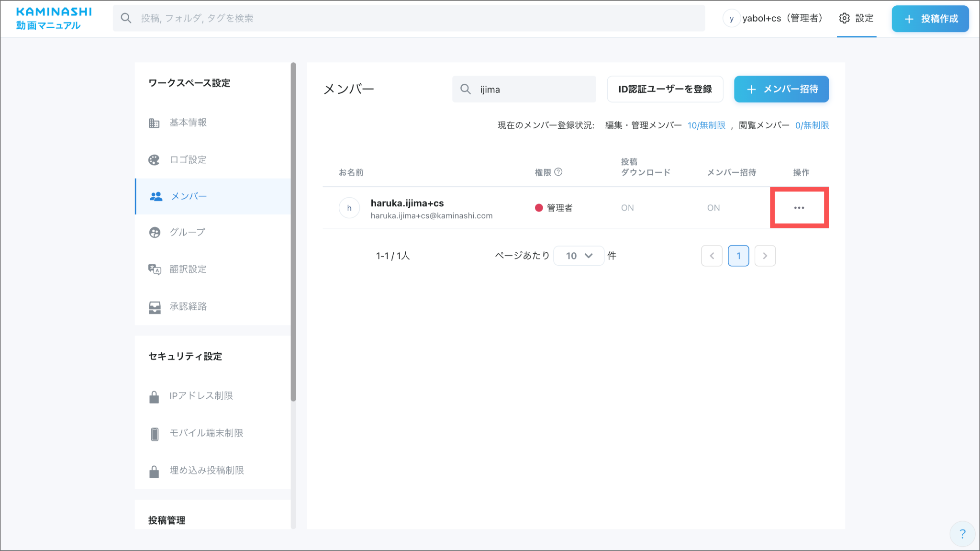Click the 基本情報 building icon

coord(154,123)
